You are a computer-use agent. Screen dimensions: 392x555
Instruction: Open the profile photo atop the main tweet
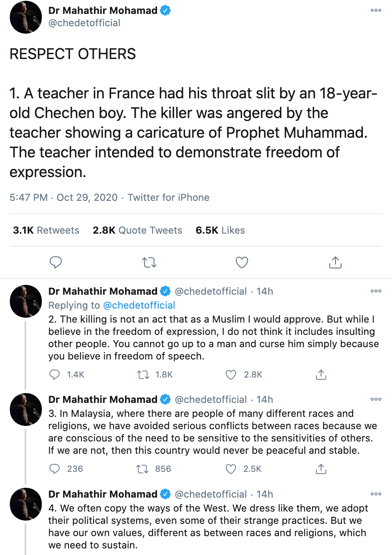click(26, 17)
